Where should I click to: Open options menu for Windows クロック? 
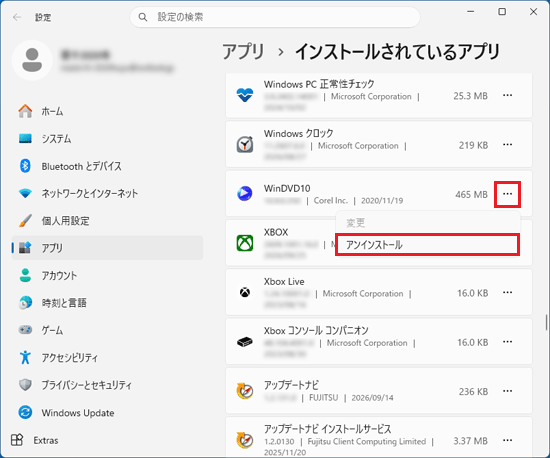[507, 144]
